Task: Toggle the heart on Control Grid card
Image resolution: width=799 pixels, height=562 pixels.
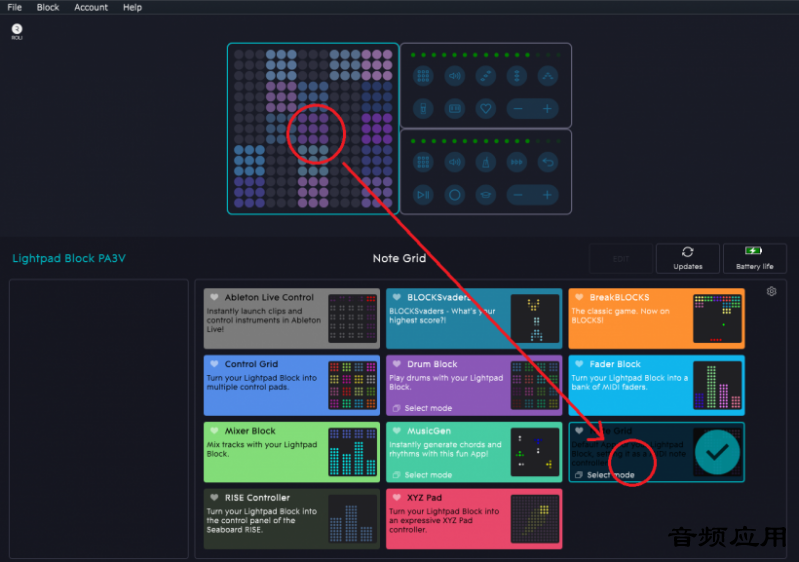Action: point(215,364)
